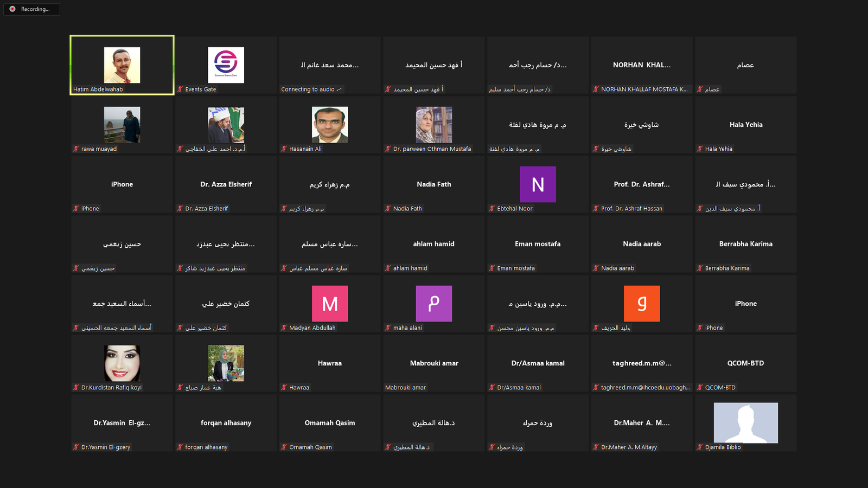This screenshot has width=868, height=488.
Task: Click muted mic icon beside Madyan Abdullah
Action: tap(284, 328)
